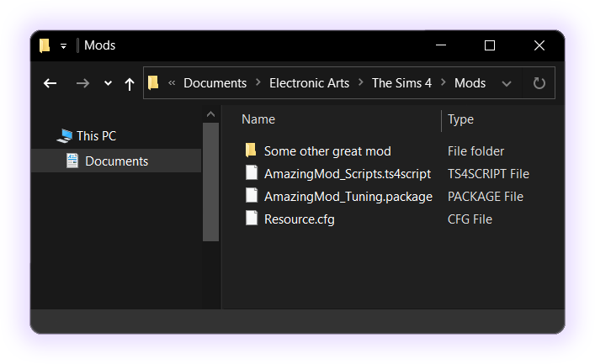The width and height of the screenshot is (595, 364).
Task: Click the folder icon in address bar
Action: [153, 82]
